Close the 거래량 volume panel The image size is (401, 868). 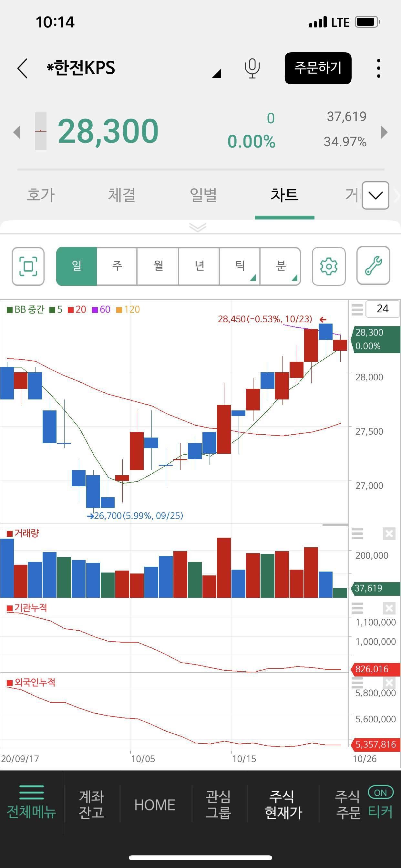(x=389, y=534)
